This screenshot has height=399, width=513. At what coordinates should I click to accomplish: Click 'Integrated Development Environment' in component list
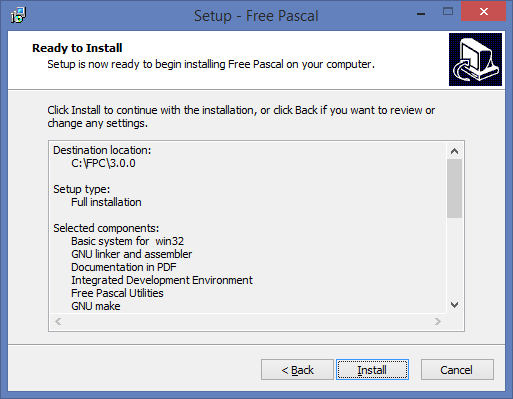(162, 280)
